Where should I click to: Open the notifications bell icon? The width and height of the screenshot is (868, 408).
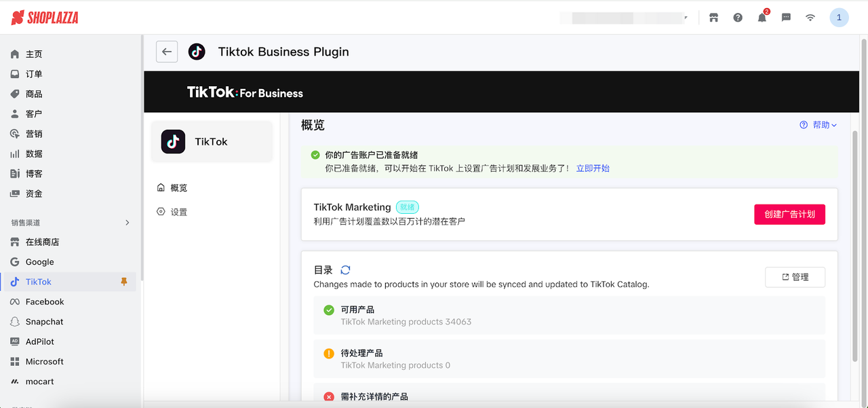point(762,18)
